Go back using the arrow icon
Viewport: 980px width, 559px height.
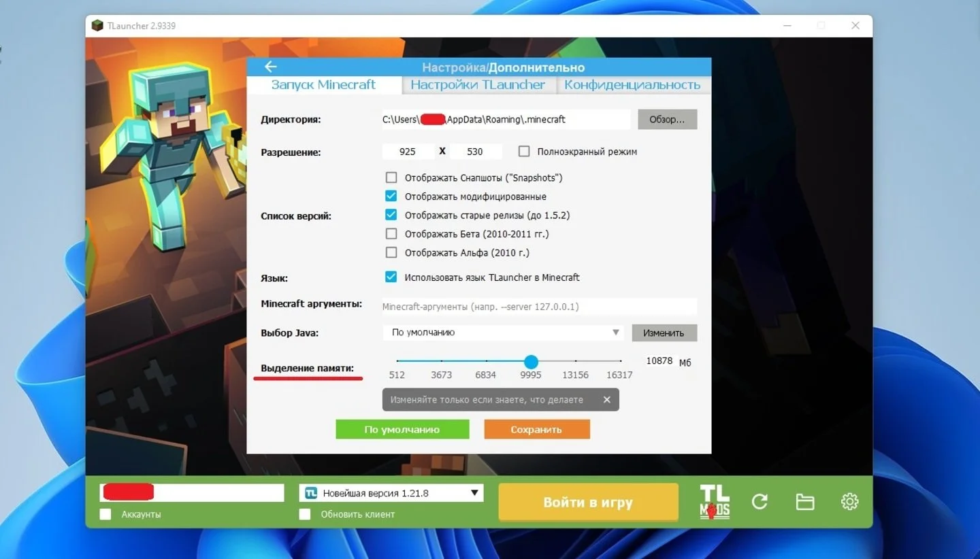[270, 67]
